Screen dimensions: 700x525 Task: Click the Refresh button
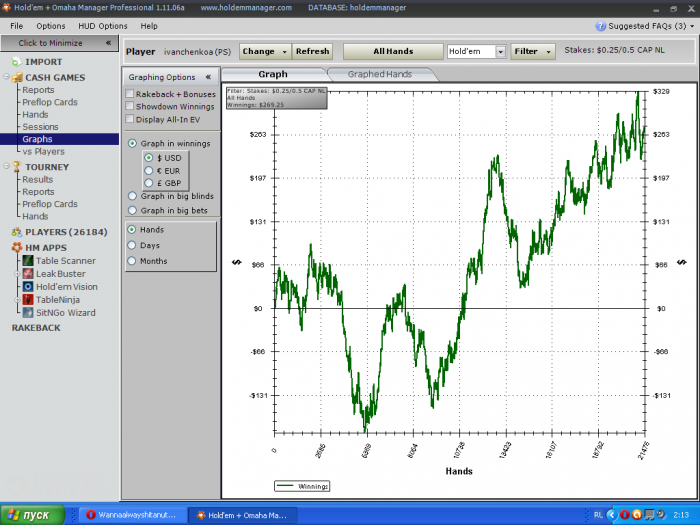(312, 51)
